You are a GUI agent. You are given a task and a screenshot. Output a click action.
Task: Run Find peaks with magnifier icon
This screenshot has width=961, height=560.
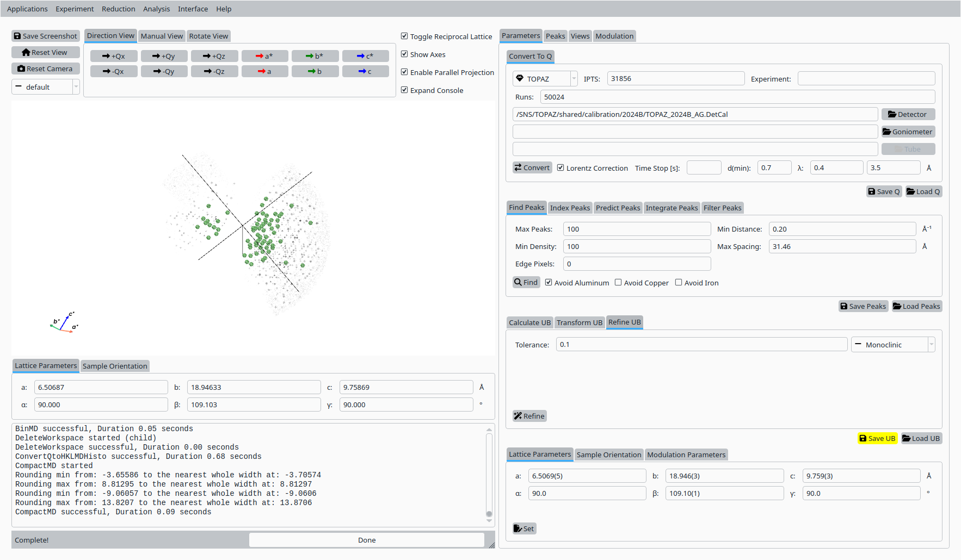tap(526, 282)
